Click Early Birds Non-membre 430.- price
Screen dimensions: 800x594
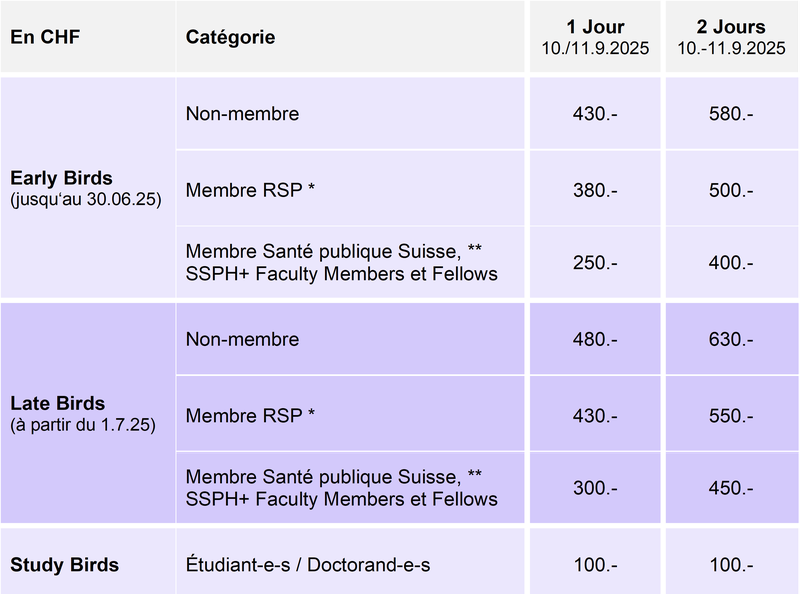click(x=595, y=113)
